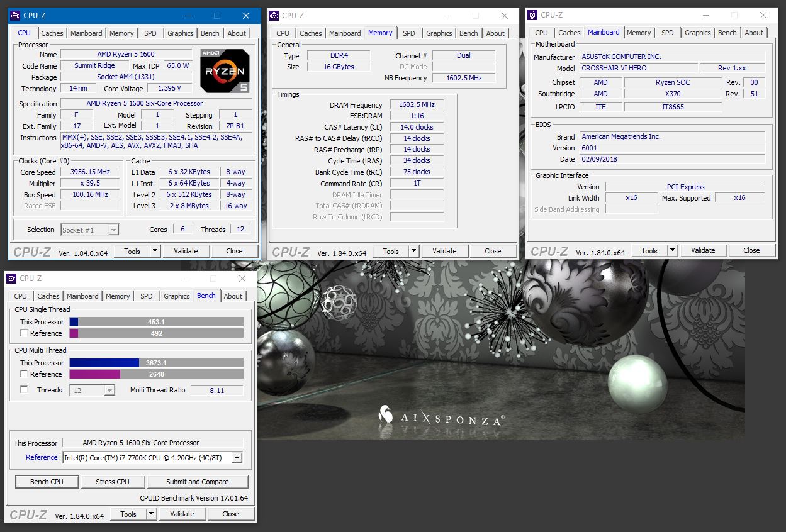
Task: Click the BIOS Date value 02/09/2018
Action: point(673,159)
